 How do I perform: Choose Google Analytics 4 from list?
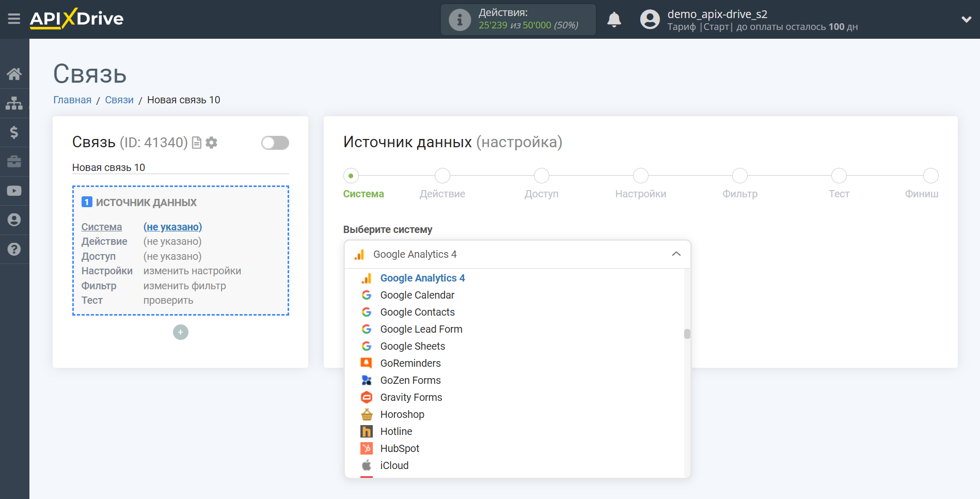[x=514, y=278]
